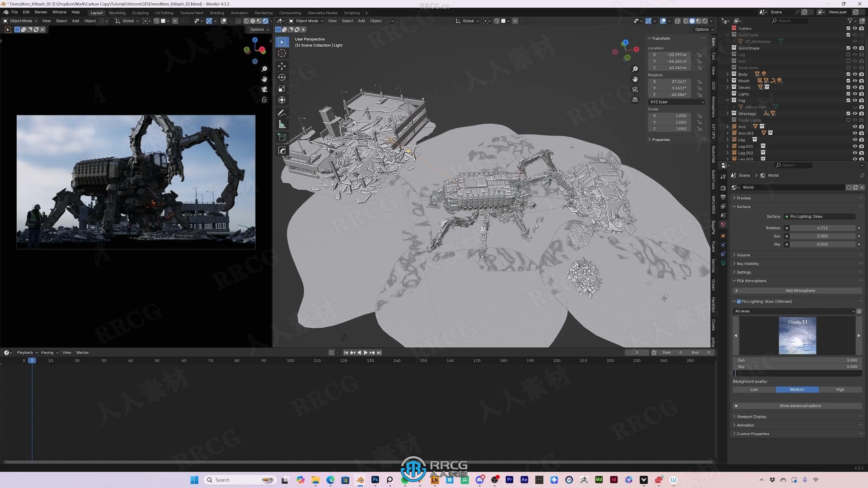Select the Rotate tool
Viewport: 868px width, 488px height.
click(282, 77)
